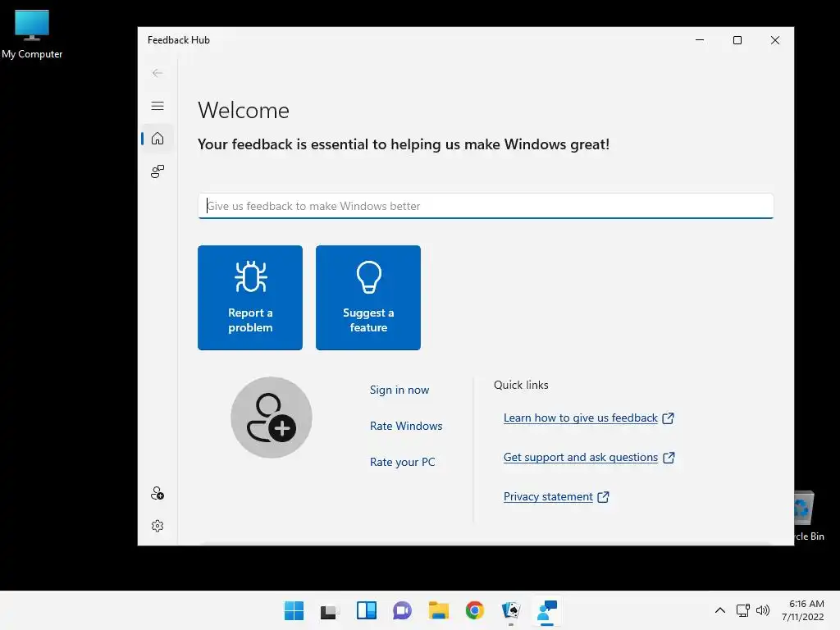The image size is (840, 630).
Task: Select the Home icon in sidebar
Action: 157,139
